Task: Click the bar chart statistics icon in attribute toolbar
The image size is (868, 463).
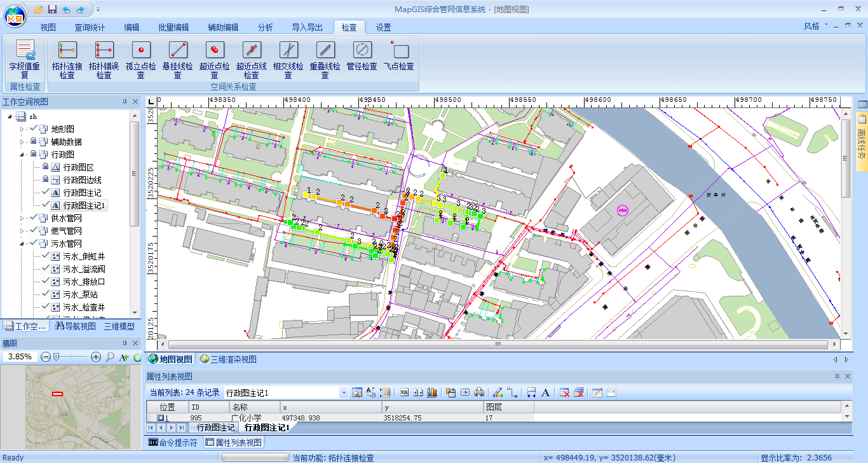Action: pos(433,392)
